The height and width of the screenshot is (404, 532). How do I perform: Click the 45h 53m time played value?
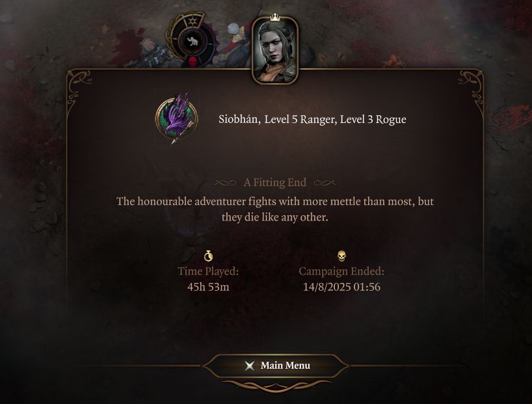[208, 287]
